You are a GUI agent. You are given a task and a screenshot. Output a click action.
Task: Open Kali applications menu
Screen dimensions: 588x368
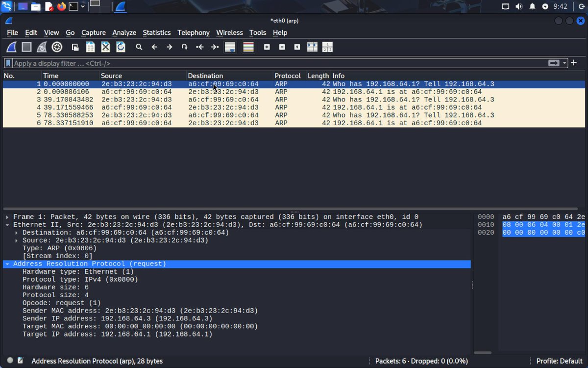coord(7,6)
